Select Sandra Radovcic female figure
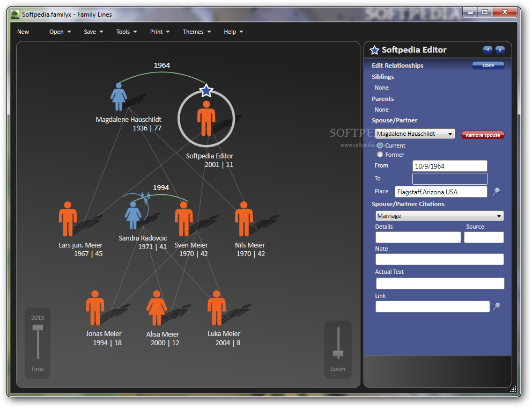532x408 pixels. (133, 215)
